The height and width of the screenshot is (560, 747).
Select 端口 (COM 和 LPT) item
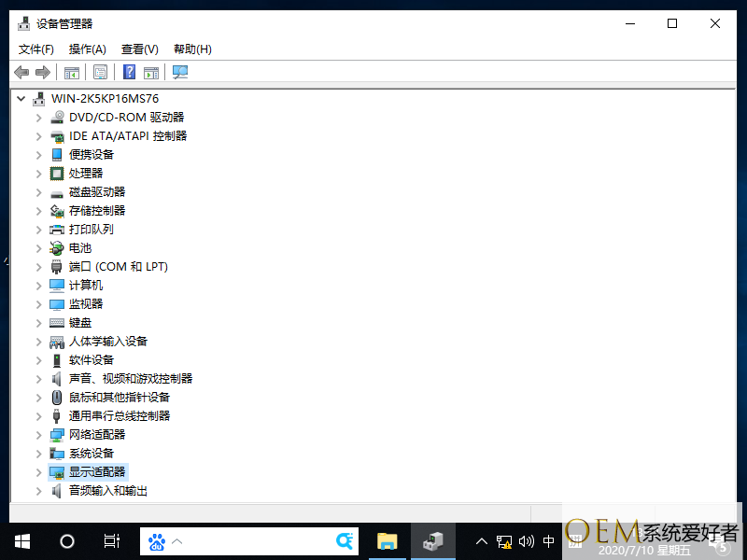(x=118, y=266)
